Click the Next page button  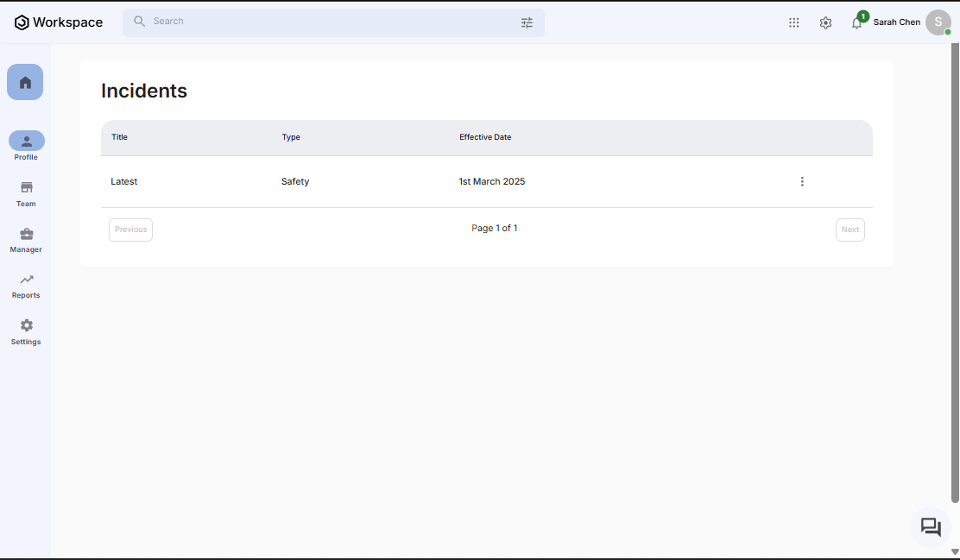tap(849, 230)
